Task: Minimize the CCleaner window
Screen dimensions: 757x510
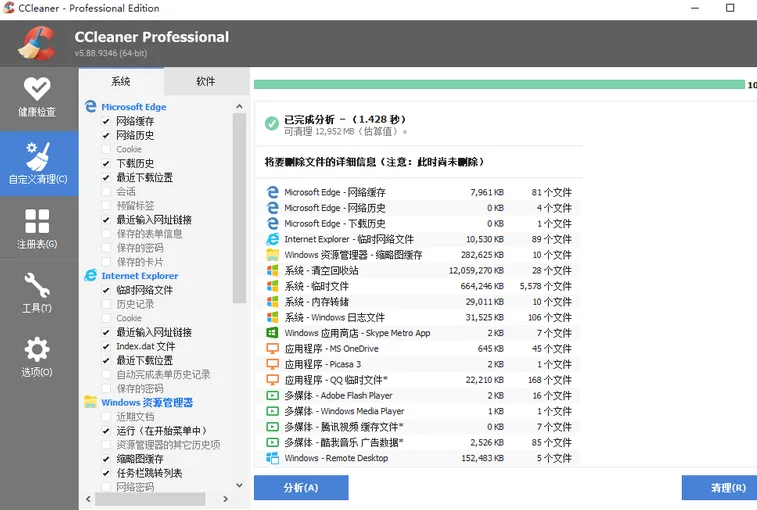Action: point(695,8)
